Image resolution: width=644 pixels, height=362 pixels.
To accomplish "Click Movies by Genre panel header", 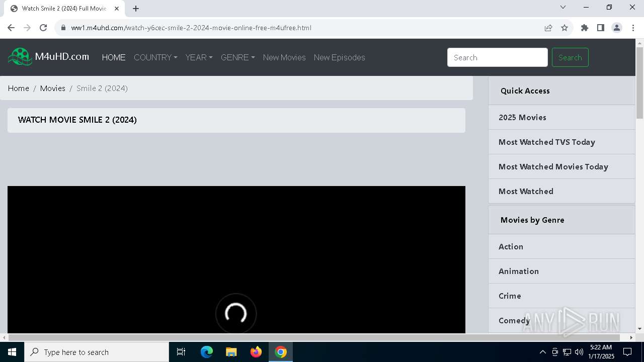I will [x=561, y=220].
